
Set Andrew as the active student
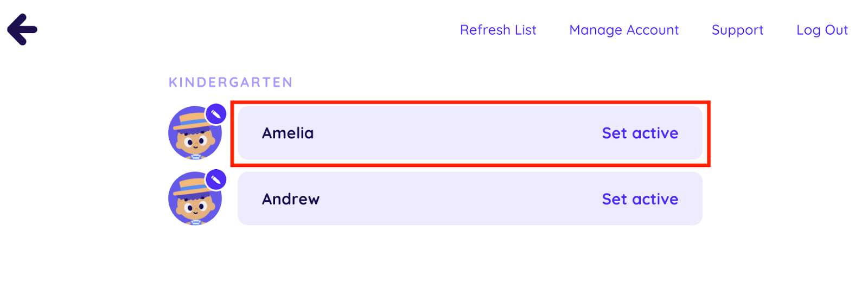click(640, 199)
